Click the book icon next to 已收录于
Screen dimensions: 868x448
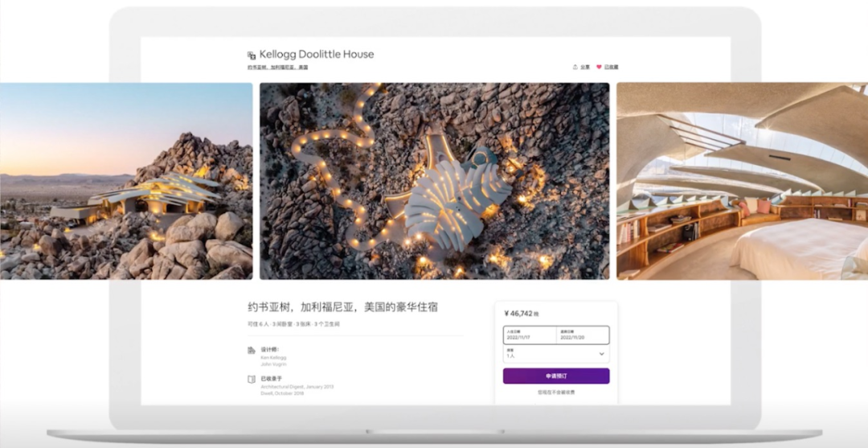[252, 379]
